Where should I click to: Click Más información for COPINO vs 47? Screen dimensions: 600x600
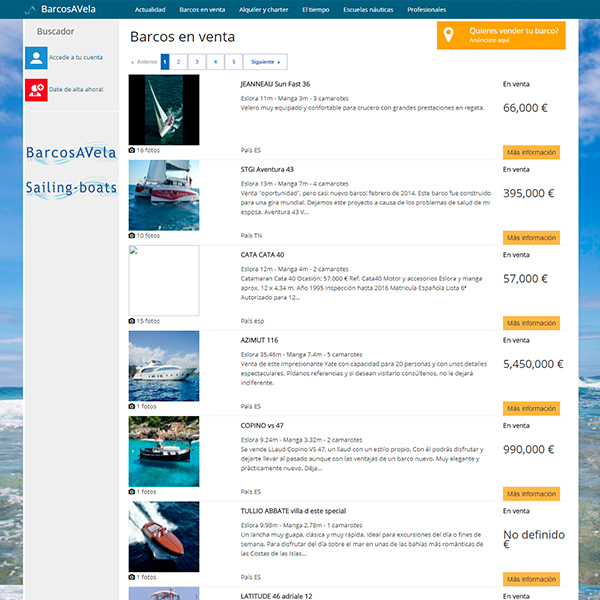pyautogui.click(x=531, y=494)
